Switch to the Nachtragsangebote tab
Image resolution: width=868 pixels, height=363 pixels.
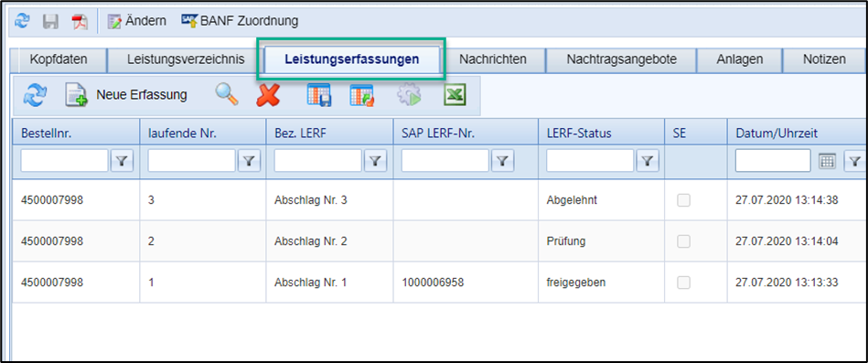[x=622, y=59]
